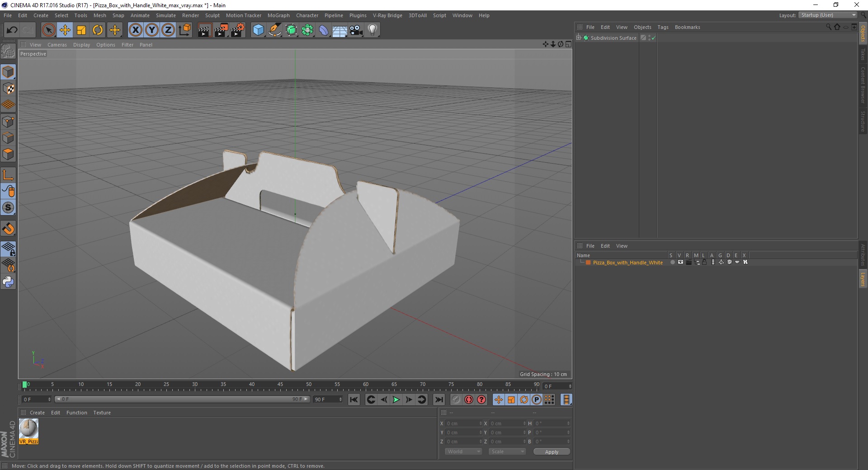868x470 pixels.
Task: Open the Simulate menu
Action: point(165,15)
